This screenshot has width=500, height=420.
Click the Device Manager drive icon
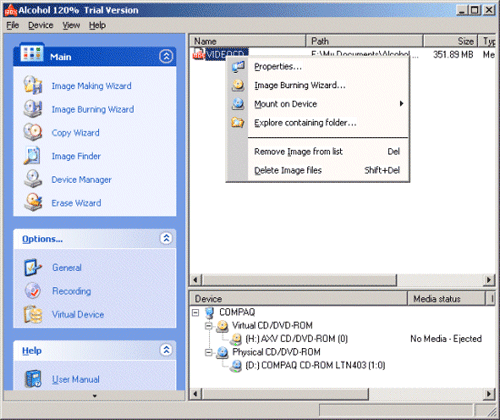[x=33, y=179]
